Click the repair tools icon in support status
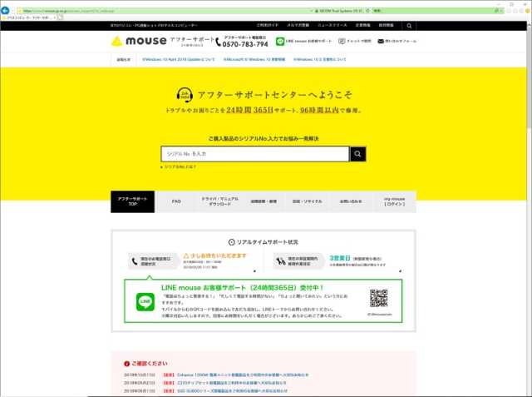Viewport: 532px width, 397px height. (281, 261)
